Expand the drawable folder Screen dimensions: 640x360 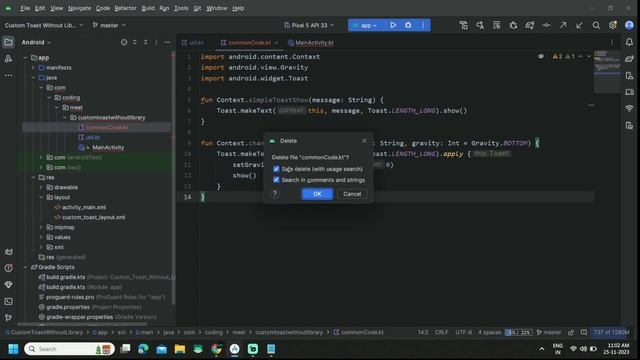[41, 187]
